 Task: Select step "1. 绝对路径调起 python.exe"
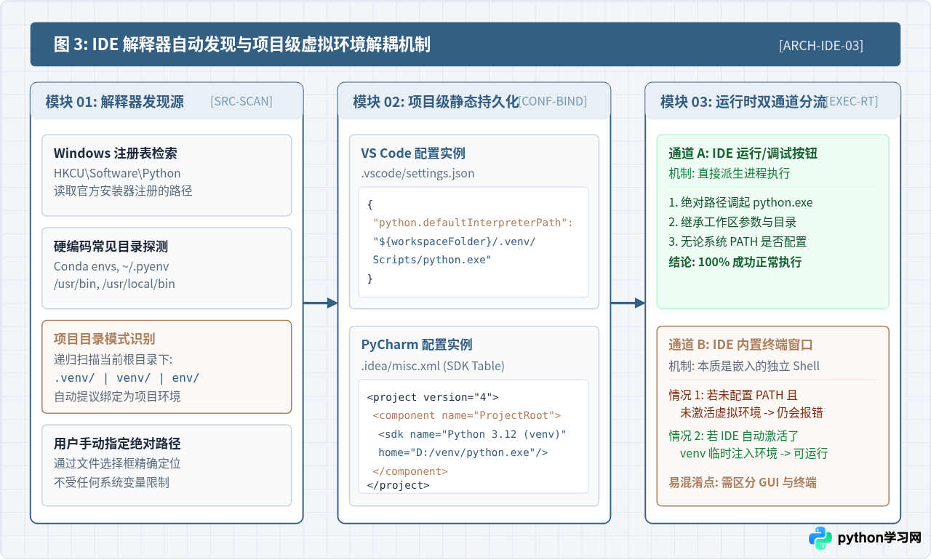point(740,202)
